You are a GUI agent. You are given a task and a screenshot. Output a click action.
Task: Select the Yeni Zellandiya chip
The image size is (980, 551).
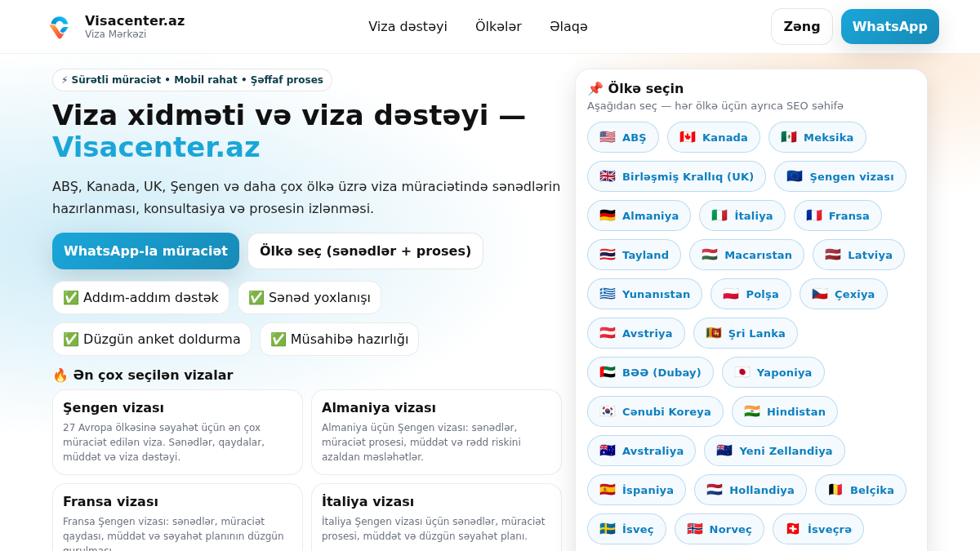[x=774, y=451]
